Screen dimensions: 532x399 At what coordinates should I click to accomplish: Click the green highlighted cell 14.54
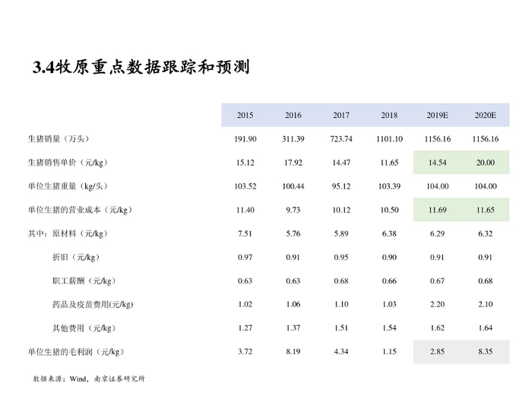point(437,163)
